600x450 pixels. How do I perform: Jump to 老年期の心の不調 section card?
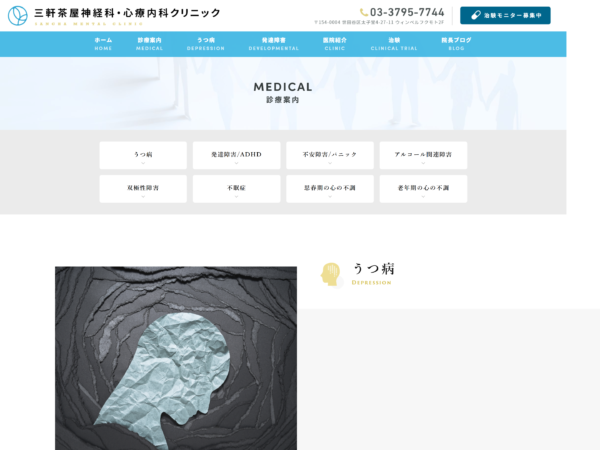coord(423,189)
